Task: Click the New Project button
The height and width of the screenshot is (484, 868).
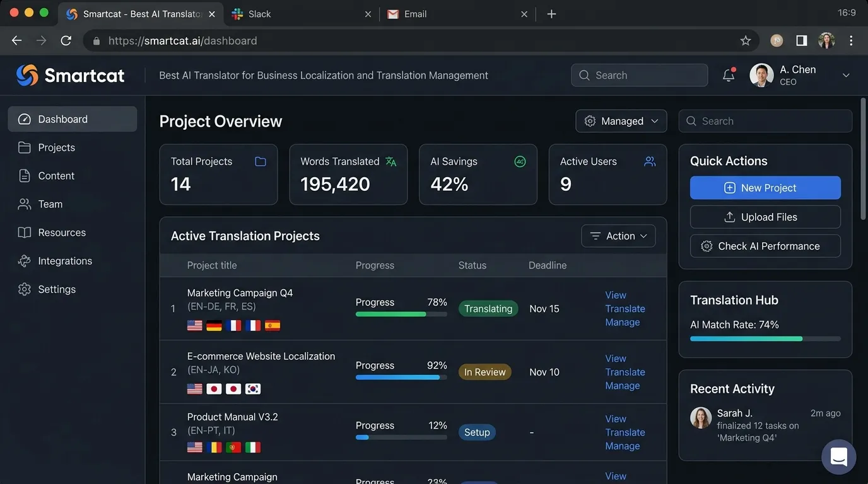Action: pos(765,188)
